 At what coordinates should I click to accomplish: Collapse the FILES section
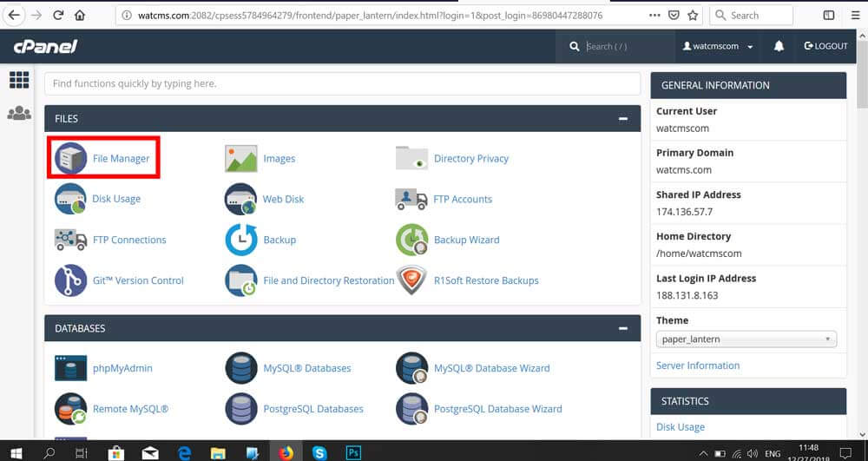click(x=622, y=118)
